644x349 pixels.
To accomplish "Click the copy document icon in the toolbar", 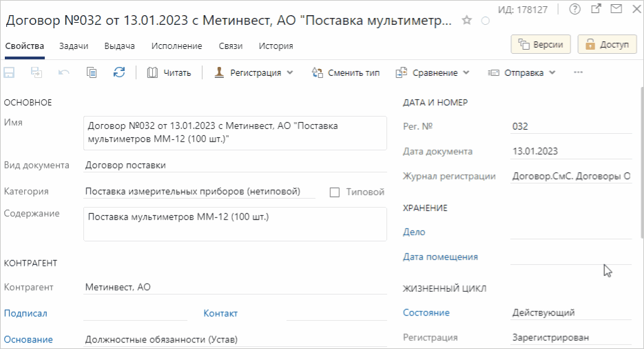I will 92,72.
